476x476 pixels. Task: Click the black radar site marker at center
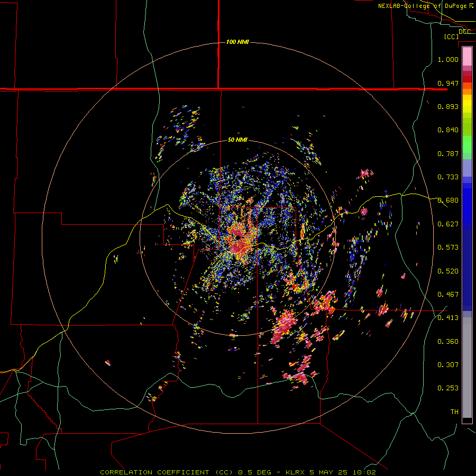click(x=237, y=237)
